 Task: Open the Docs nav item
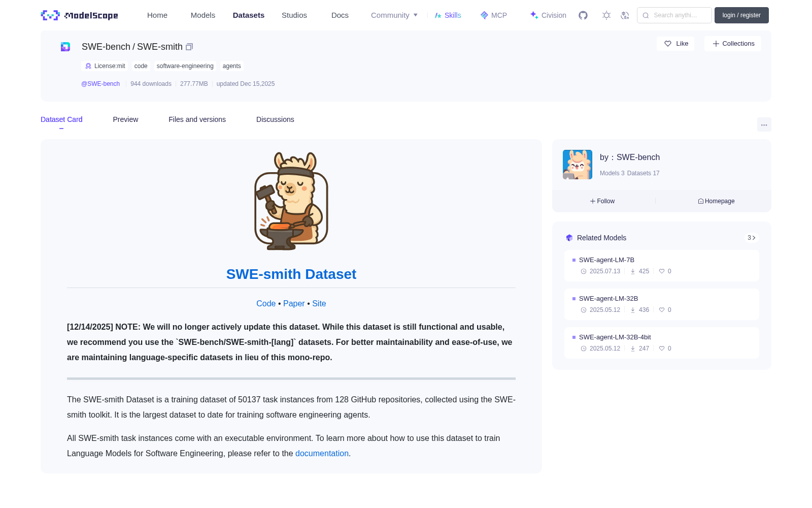340,15
